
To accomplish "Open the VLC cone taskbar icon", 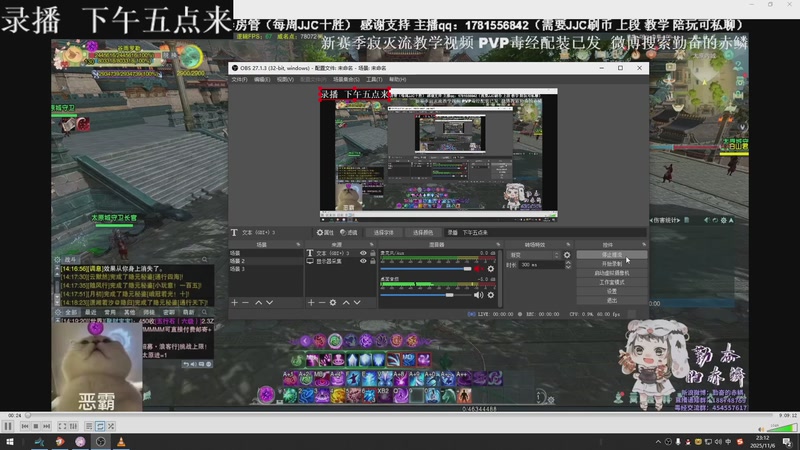I will [x=121, y=442].
